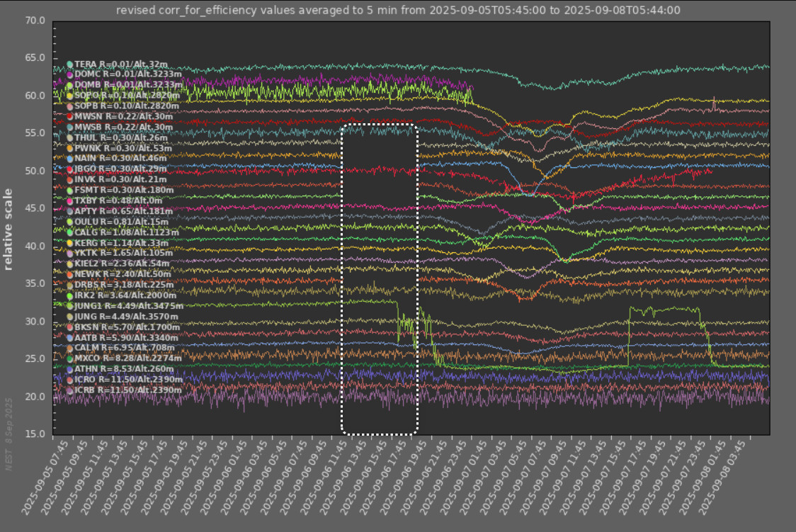
Task: Select the ATHN purple legend marker
Action: (69, 369)
